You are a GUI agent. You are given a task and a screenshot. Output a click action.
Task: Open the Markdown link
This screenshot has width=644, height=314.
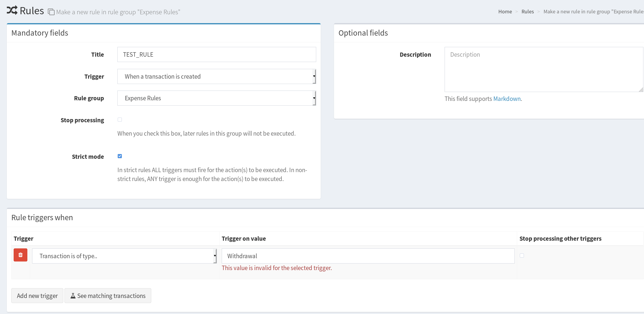507,99
